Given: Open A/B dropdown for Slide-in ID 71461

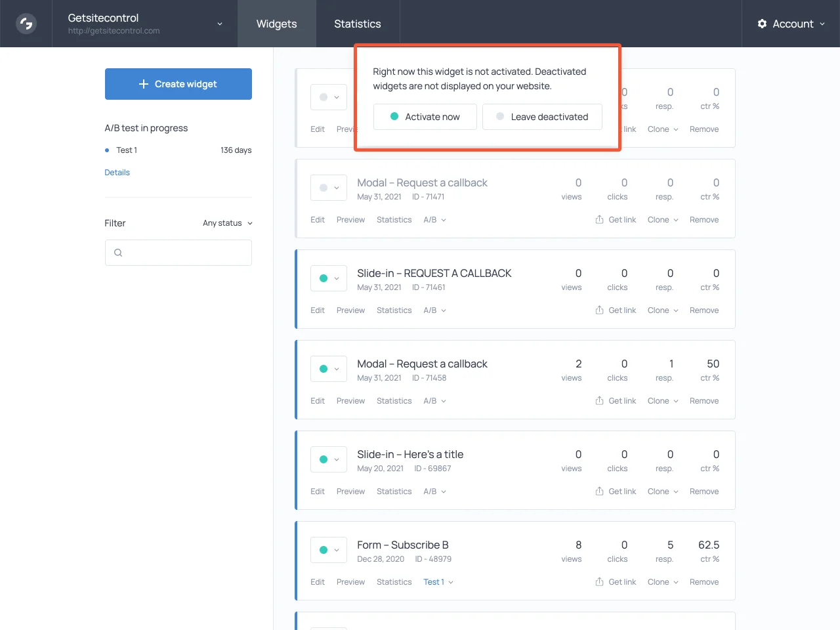Looking at the screenshot, I should click(435, 310).
